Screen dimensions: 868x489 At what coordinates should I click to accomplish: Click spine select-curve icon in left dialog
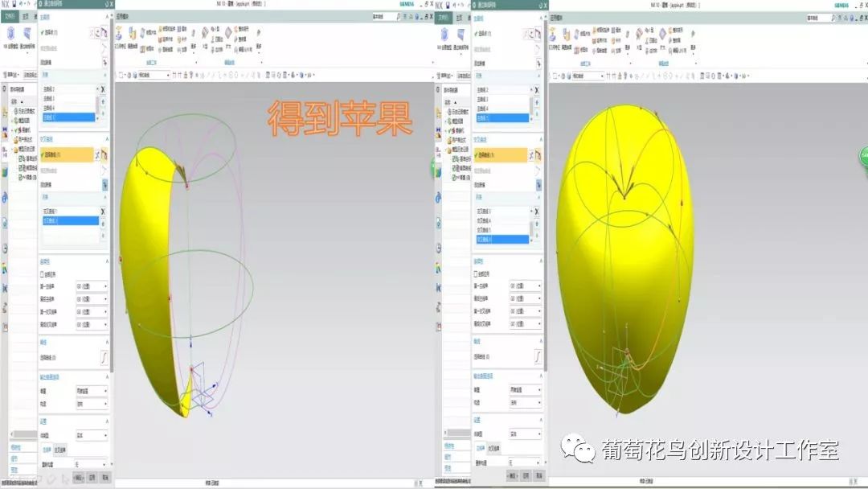(104, 358)
